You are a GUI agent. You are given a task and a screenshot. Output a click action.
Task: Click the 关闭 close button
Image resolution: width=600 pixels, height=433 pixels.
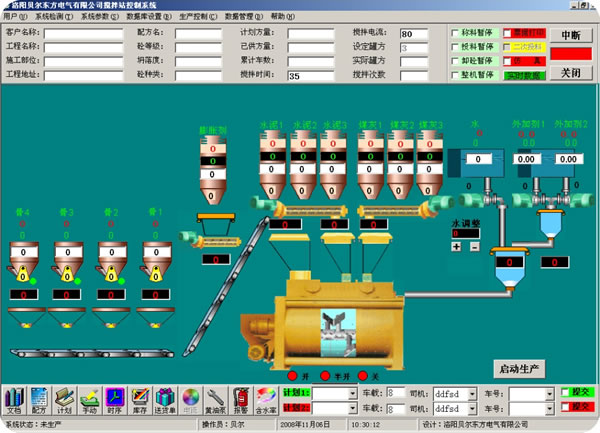571,73
